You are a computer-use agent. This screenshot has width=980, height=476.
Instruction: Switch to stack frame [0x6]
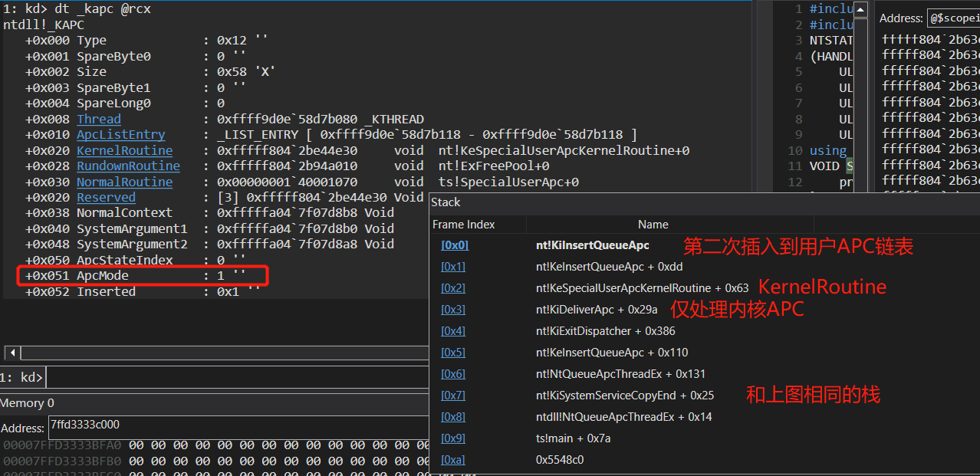(455, 374)
